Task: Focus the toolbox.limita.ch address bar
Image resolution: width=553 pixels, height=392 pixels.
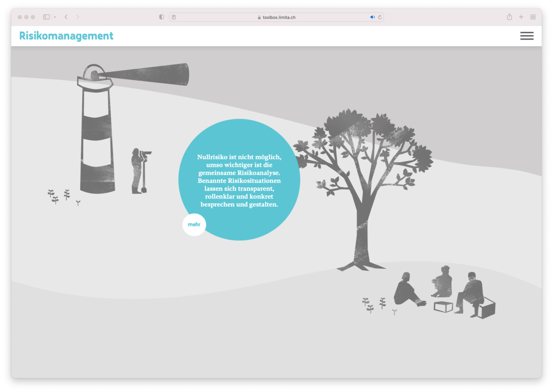Action: point(276,17)
